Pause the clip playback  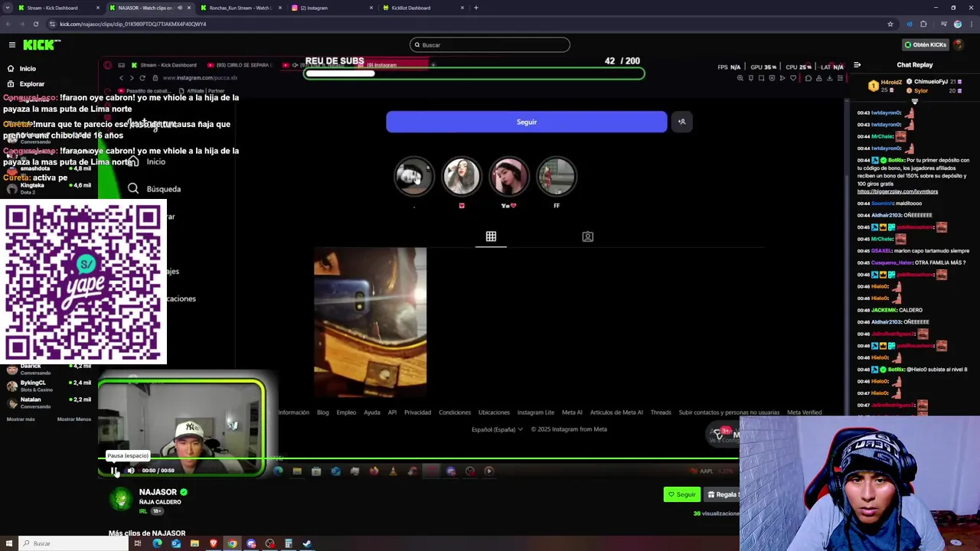click(115, 471)
